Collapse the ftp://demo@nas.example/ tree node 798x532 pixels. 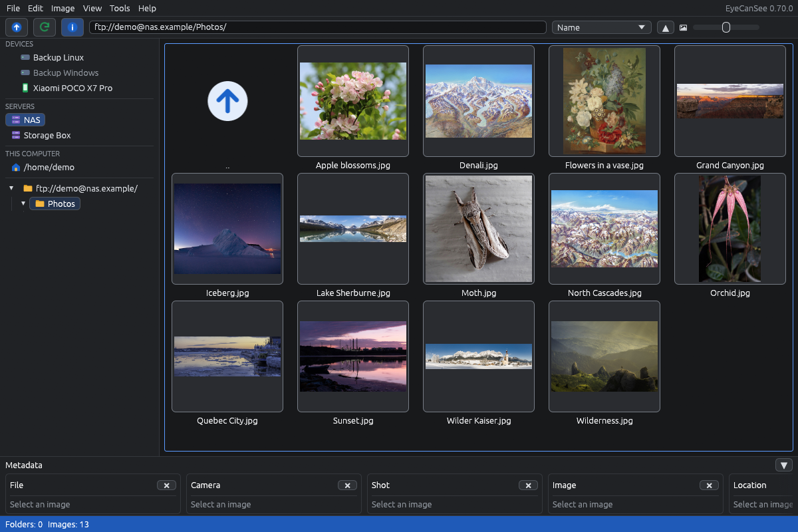(x=11, y=188)
